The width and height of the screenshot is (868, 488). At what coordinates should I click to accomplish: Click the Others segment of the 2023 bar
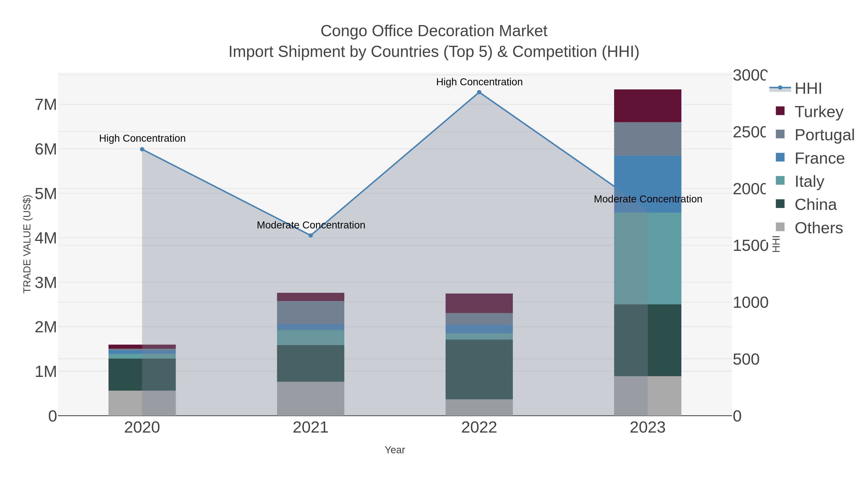tap(648, 396)
